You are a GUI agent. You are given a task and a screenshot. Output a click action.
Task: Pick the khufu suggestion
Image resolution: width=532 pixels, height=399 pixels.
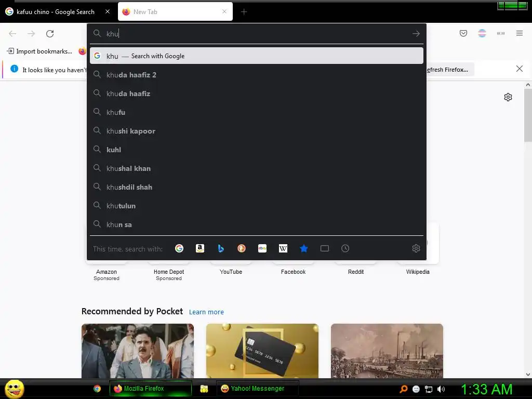(257, 112)
